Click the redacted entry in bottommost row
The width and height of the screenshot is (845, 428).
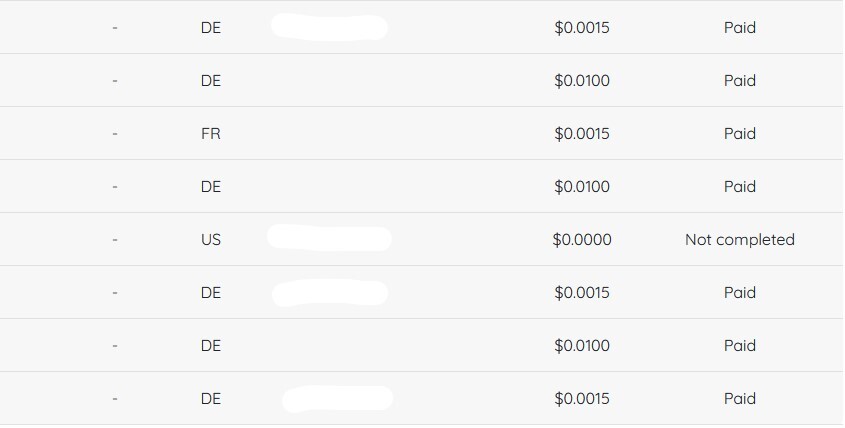click(x=337, y=399)
